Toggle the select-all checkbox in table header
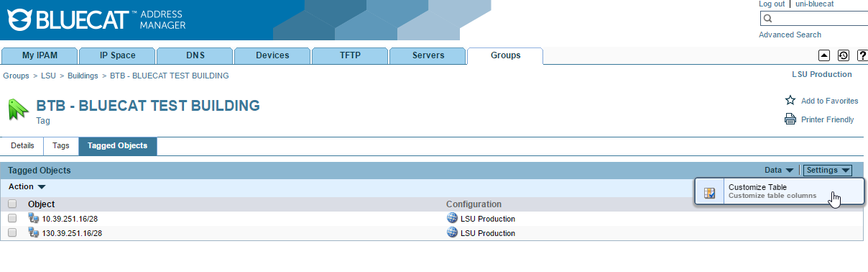Screen dimensions: 868x272 click(x=12, y=204)
